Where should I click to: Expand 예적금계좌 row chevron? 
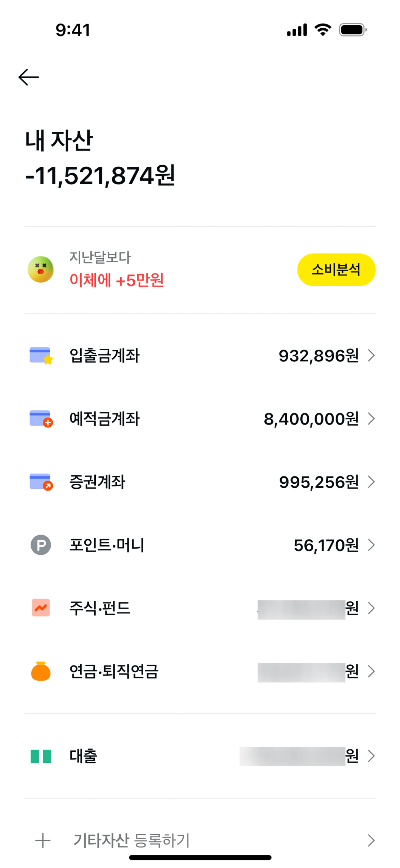[x=371, y=419]
